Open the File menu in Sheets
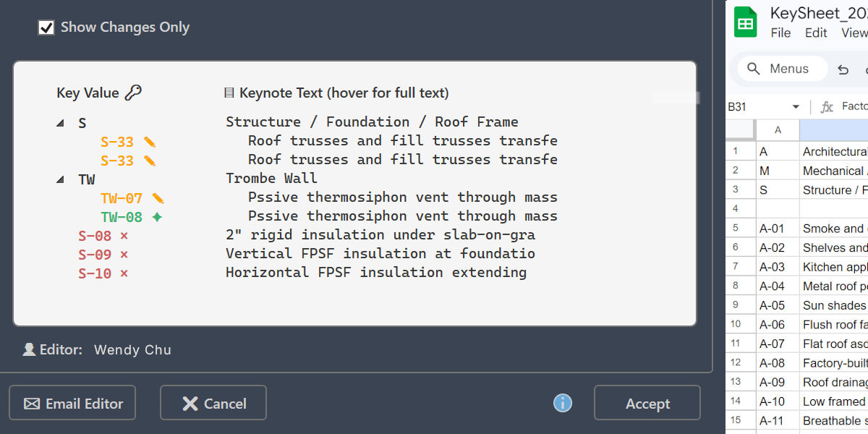Screen dimensions: 868x434 point(780,33)
